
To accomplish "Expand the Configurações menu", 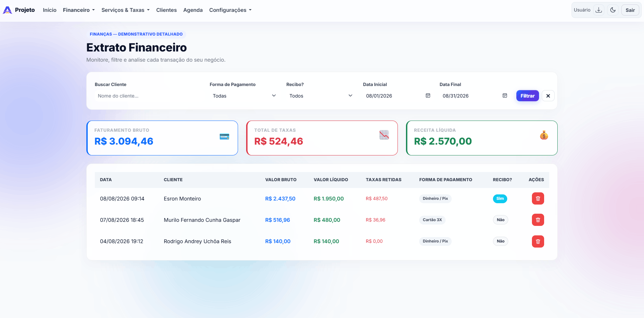I will 230,10.
